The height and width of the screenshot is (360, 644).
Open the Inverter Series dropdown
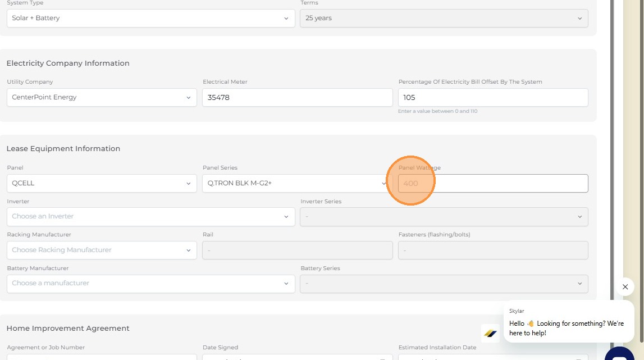click(x=444, y=217)
